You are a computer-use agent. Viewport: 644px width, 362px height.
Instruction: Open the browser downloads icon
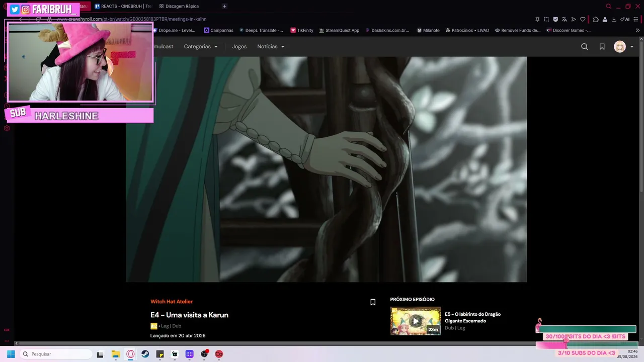614,19
